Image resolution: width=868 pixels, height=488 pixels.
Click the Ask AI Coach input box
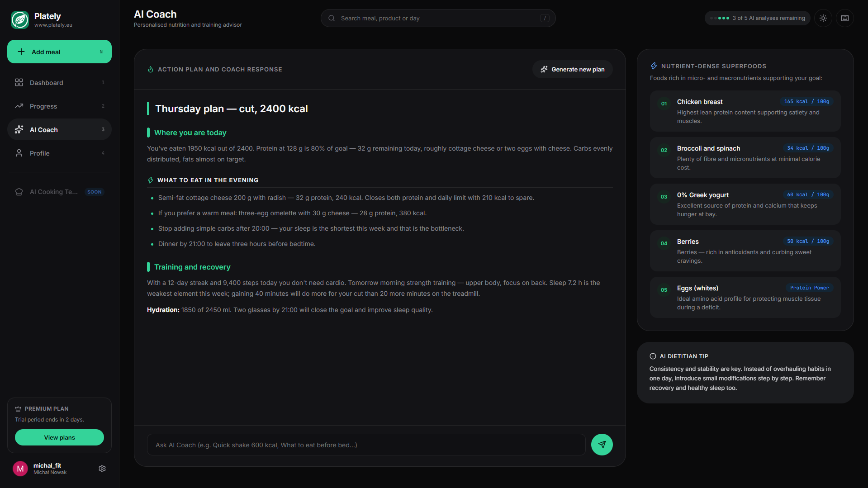(366, 445)
